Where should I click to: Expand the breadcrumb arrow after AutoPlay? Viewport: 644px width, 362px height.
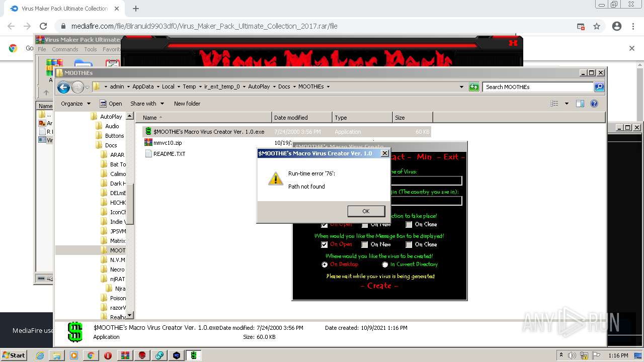(x=274, y=86)
